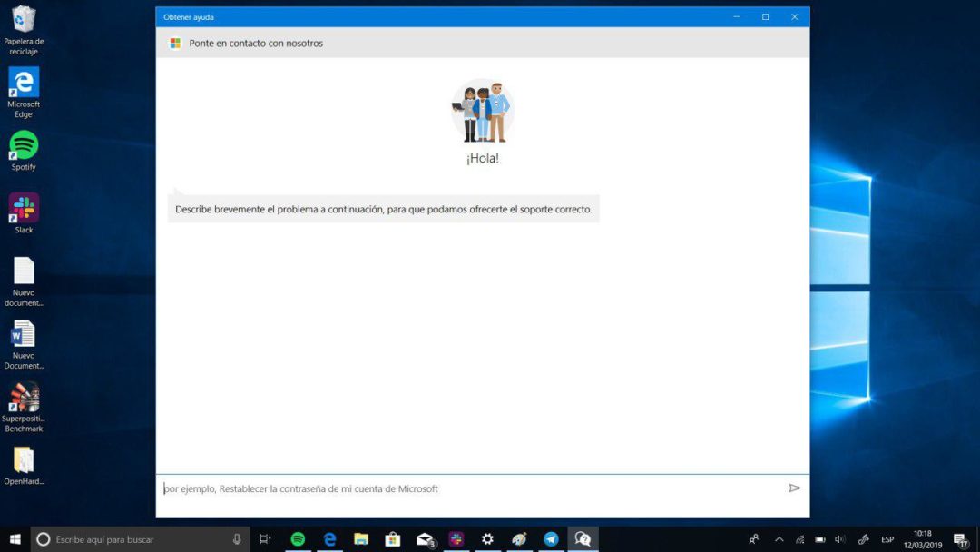Click the battery status tray icon

click(820, 539)
